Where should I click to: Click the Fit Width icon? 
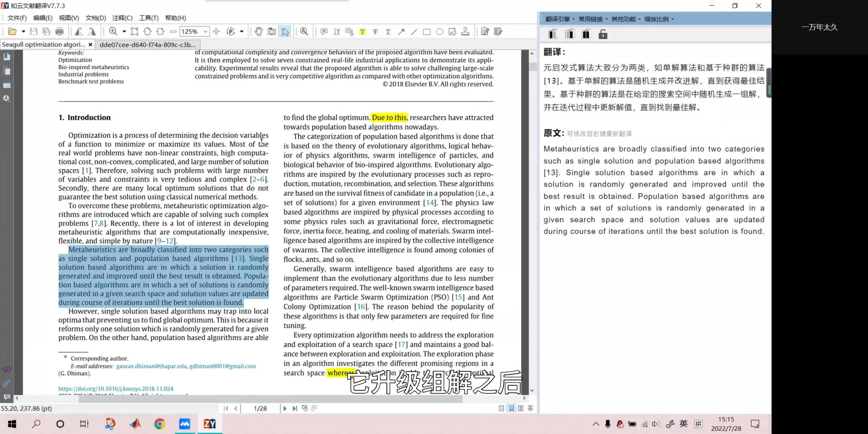click(160, 32)
